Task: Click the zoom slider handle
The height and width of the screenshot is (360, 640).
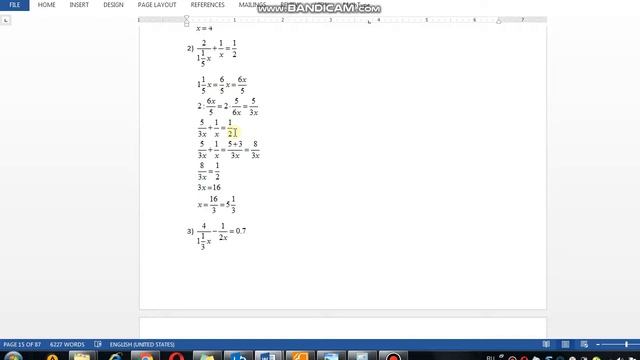Action: coord(626,345)
